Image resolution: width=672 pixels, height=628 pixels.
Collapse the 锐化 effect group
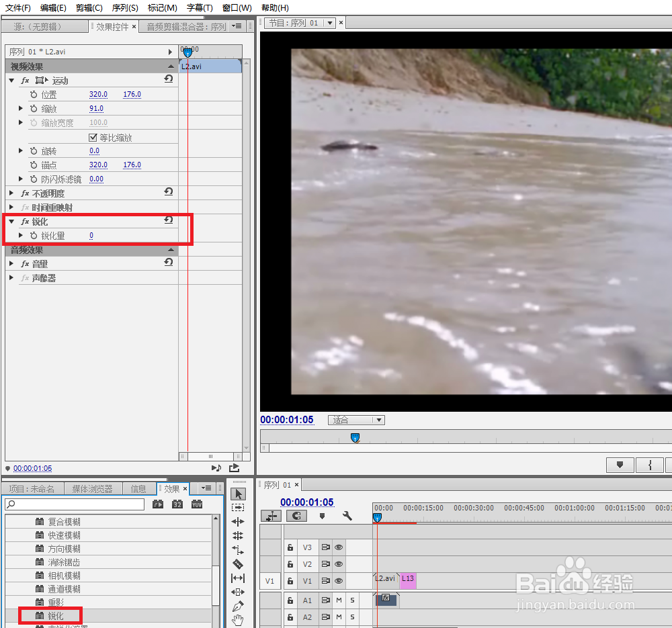click(11, 222)
